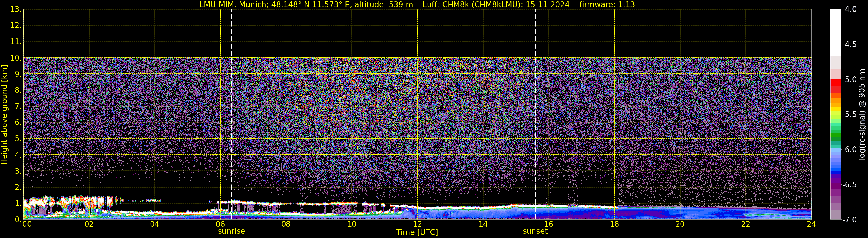This screenshot has width=868, height=238.
Task: Click the '16' time axis tick label
Action: tap(549, 224)
